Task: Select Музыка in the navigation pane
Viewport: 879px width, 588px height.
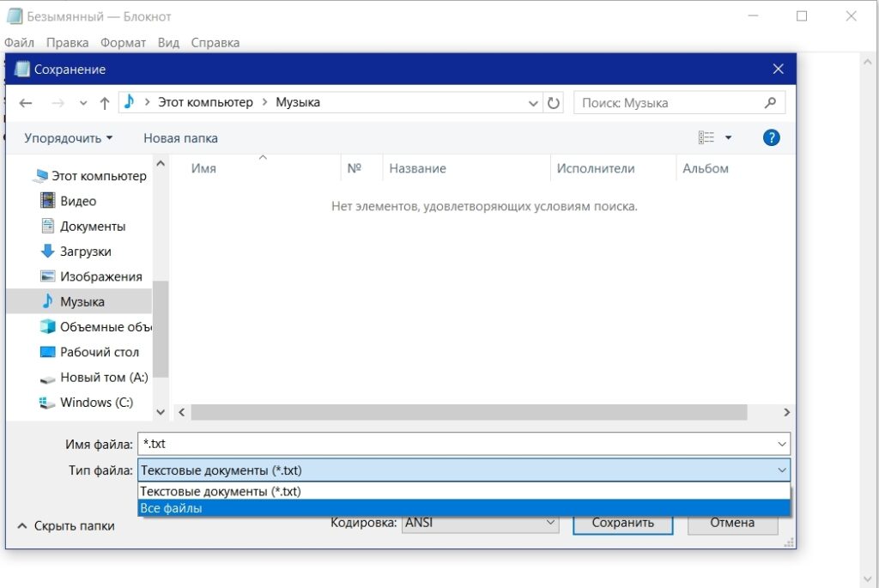Action: 79,301
